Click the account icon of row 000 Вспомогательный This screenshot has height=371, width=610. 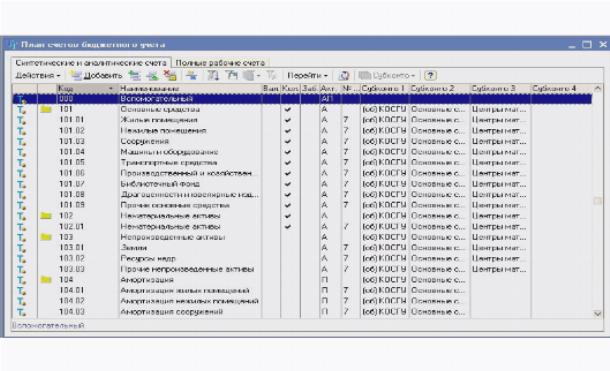pyautogui.click(x=21, y=99)
